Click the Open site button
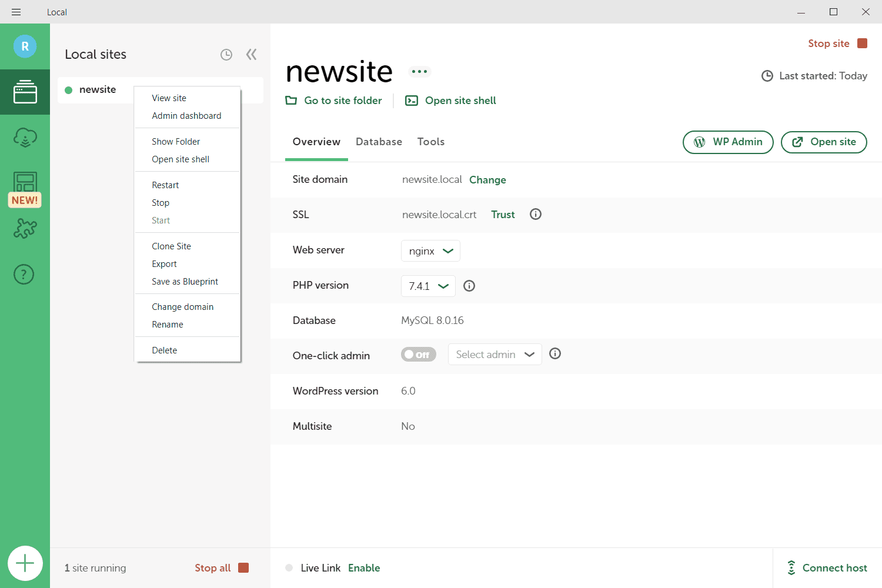 point(824,142)
